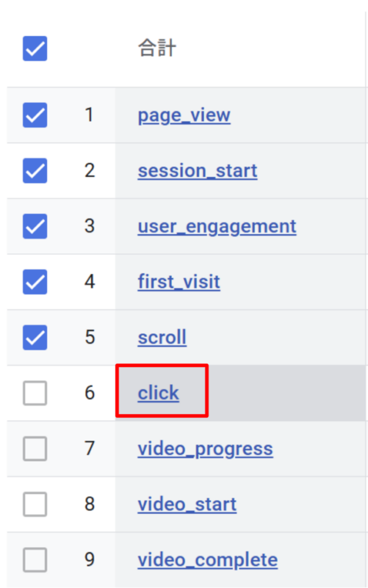Open the video_complete event link
368x588 pixels.
point(207,560)
